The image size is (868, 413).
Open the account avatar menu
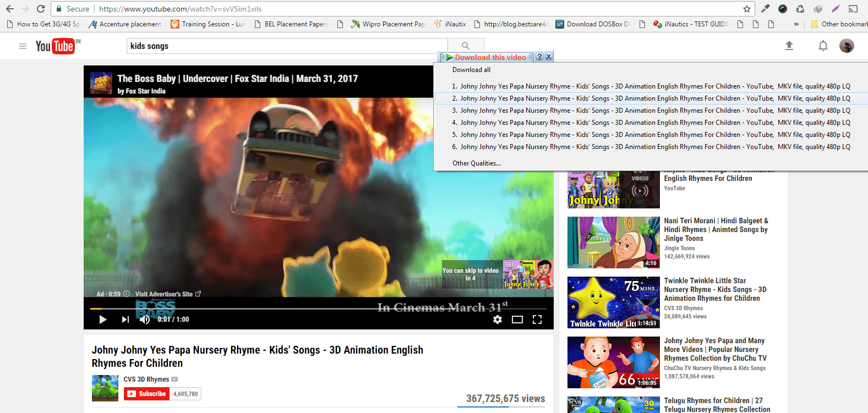pyautogui.click(x=847, y=46)
